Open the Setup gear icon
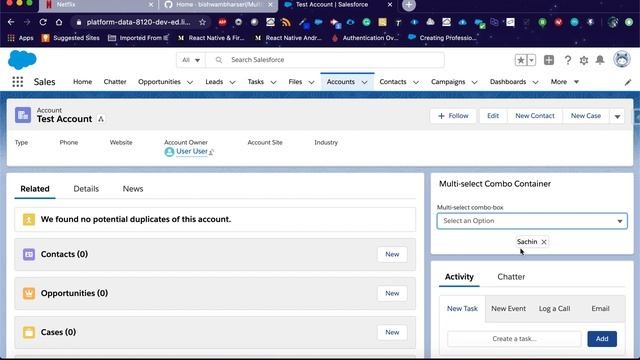This screenshot has width=640, height=360. pyautogui.click(x=584, y=60)
